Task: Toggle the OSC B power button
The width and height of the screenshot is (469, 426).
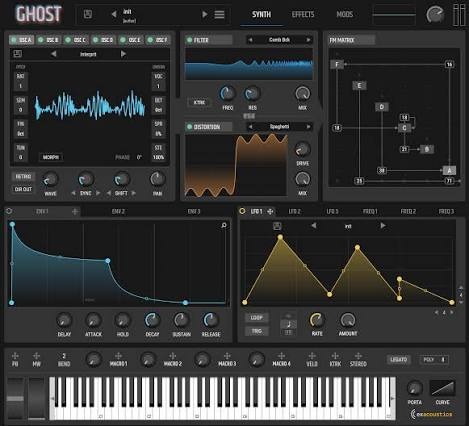Action: click(x=41, y=40)
